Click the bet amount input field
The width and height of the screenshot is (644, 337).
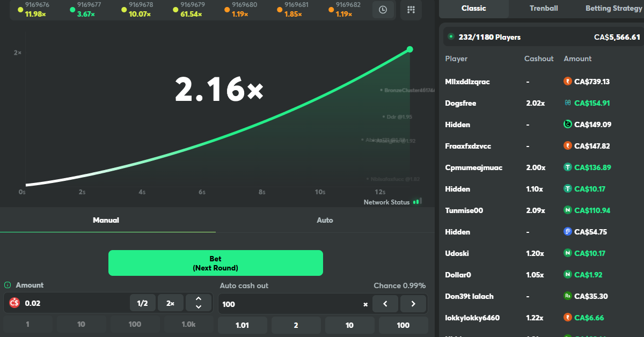tap(75, 303)
